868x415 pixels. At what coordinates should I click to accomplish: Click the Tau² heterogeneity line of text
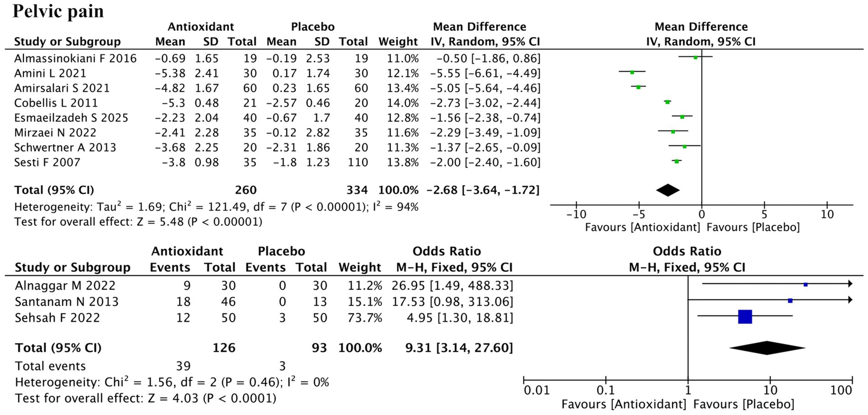pyautogui.click(x=216, y=207)
